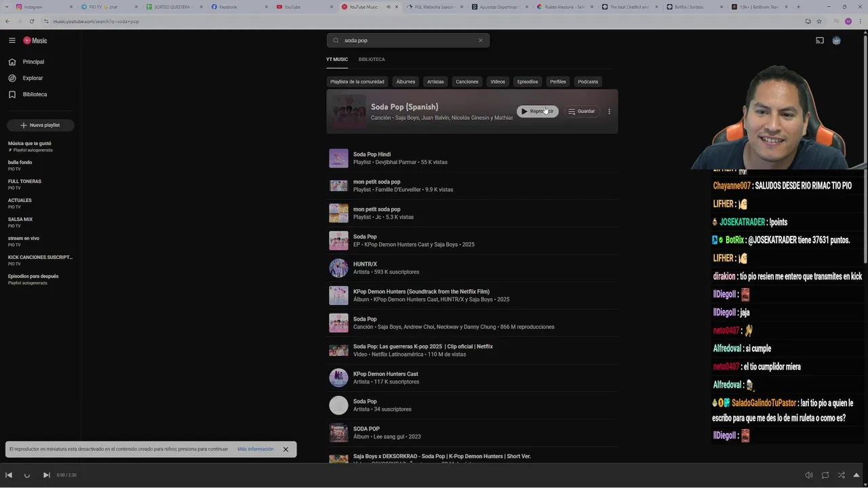868x488 pixels.
Task: Toggle the player volume icon
Action: pos(808,475)
